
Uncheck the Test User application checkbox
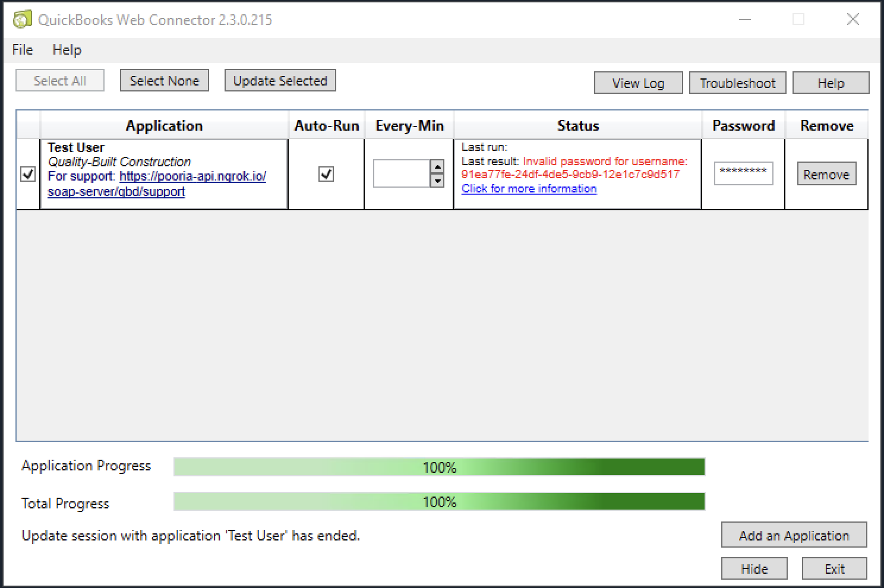point(28,174)
